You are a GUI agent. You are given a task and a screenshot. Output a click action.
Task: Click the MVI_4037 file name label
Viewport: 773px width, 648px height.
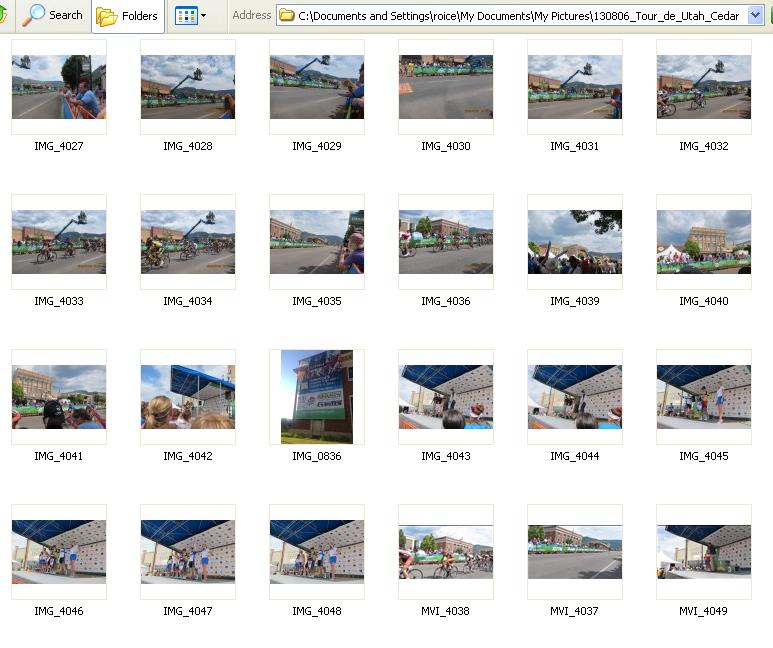click(x=575, y=611)
